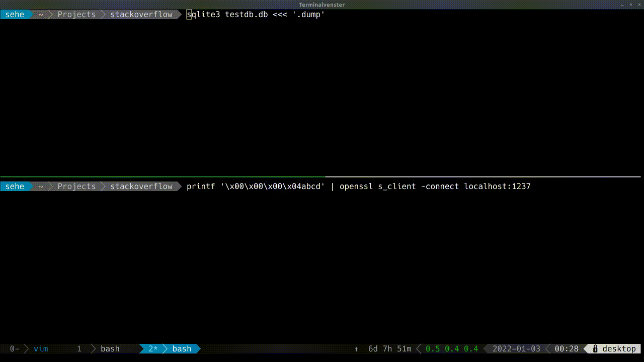Select active tmux window 2* bash
Screen dimensions: 644x362
[170, 348]
